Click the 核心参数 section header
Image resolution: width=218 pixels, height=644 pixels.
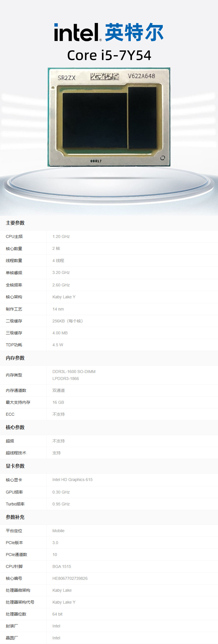point(15,427)
